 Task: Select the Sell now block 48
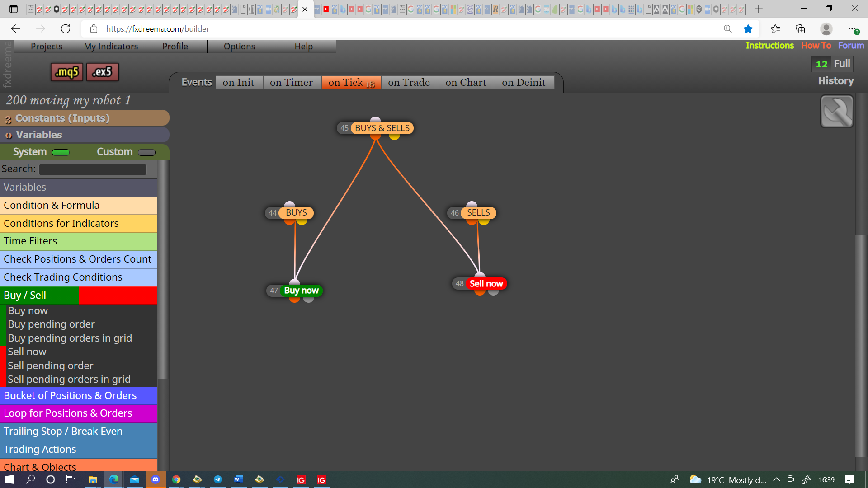[486, 284]
